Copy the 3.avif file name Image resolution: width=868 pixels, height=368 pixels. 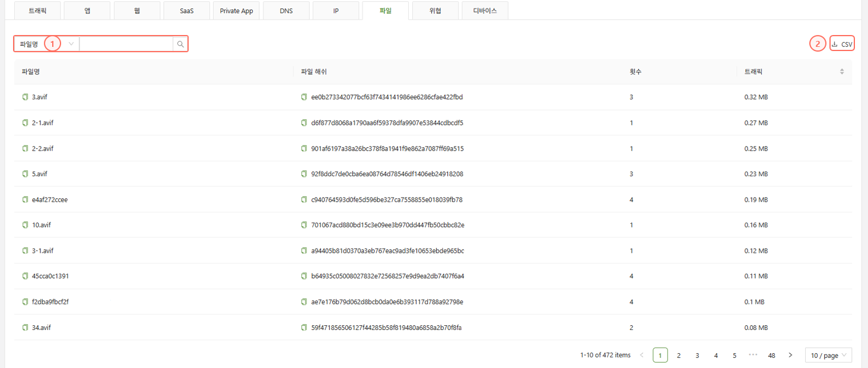point(25,97)
